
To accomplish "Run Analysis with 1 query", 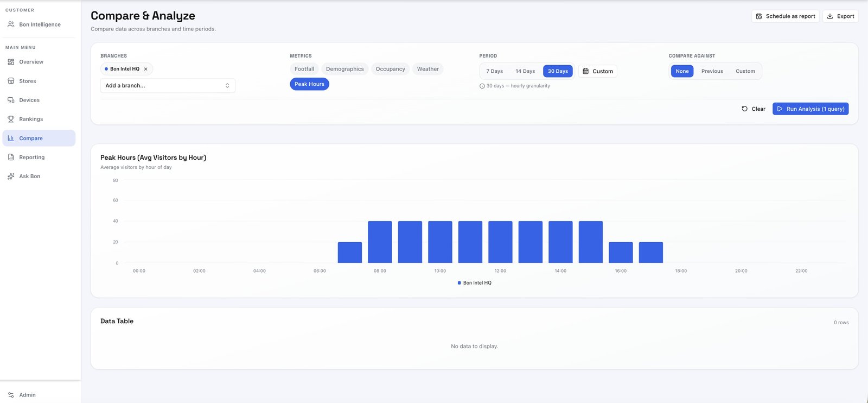I will pos(810,109).
